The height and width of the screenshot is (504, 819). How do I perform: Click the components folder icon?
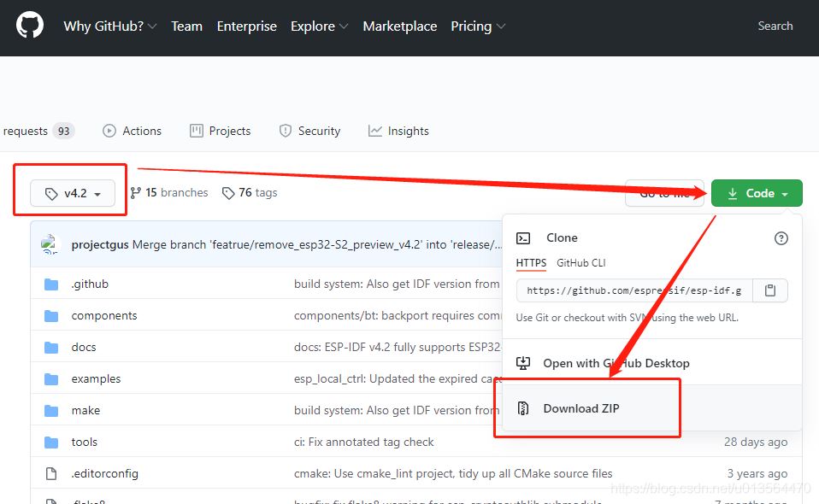51,314
